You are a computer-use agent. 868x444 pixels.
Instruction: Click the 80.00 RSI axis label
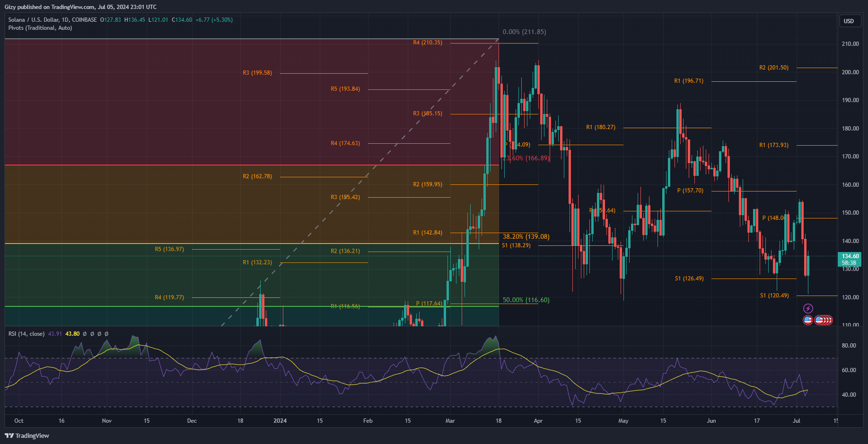tap(849, 346)
